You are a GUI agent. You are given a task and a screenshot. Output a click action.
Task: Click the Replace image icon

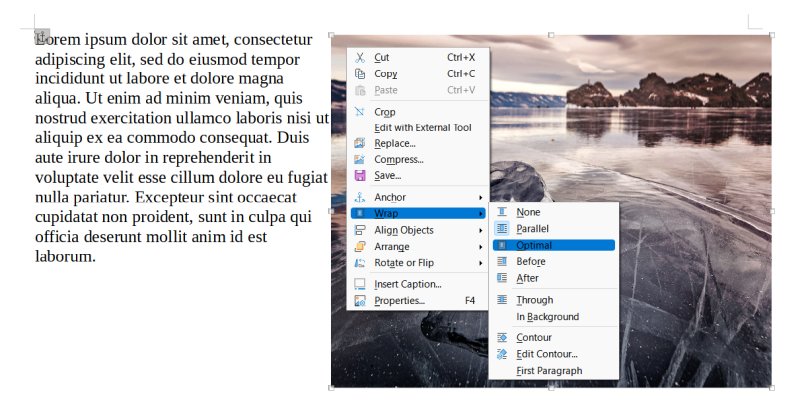click(x=360, y=143)
